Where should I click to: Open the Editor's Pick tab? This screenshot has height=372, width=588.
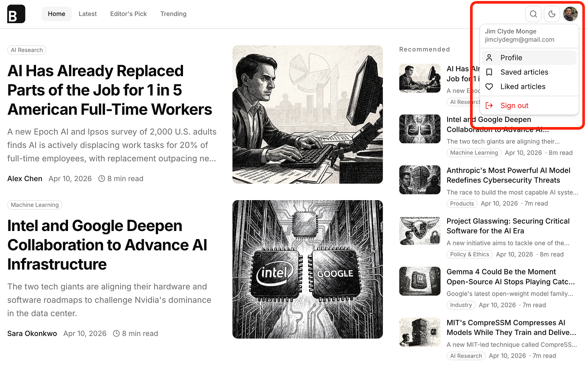click(x=129, y=14)
